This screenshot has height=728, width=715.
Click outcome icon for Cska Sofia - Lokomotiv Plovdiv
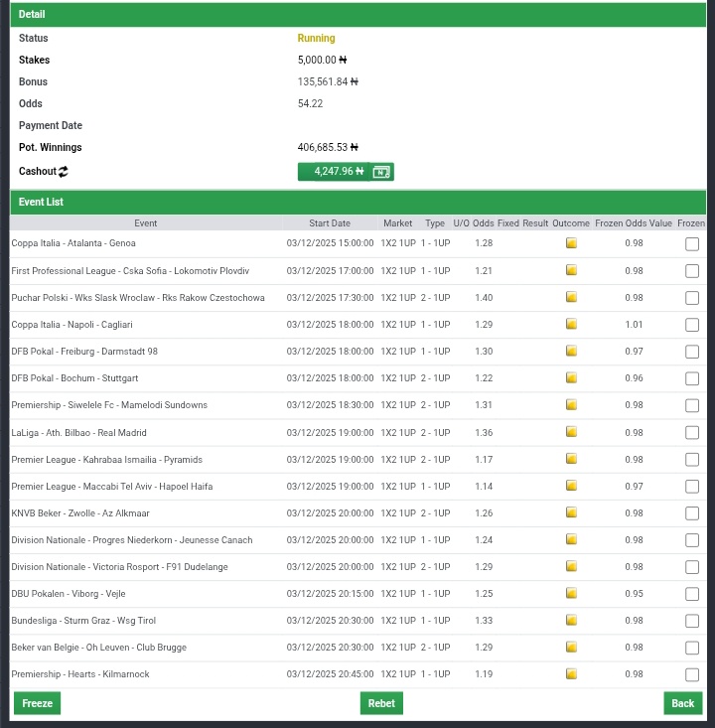[x=572, y=270]
